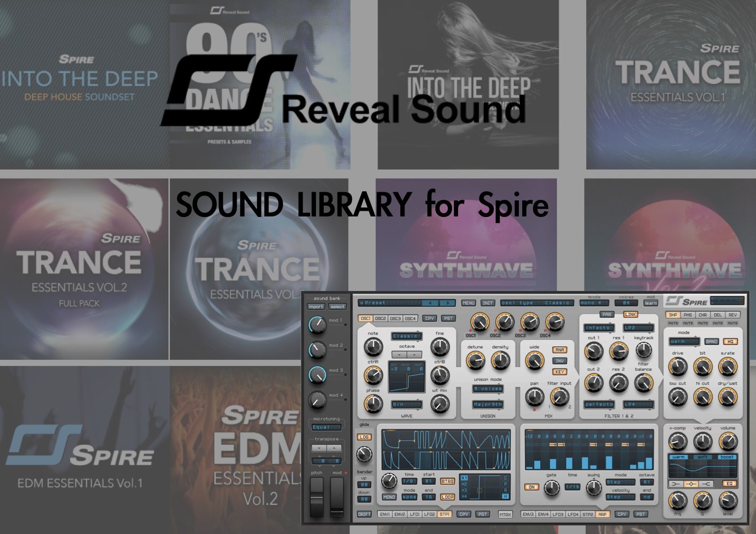Viewport: 756px width, 534px height.
Task: Open Major9th unison chord dropdown
Action: [488, 404]
